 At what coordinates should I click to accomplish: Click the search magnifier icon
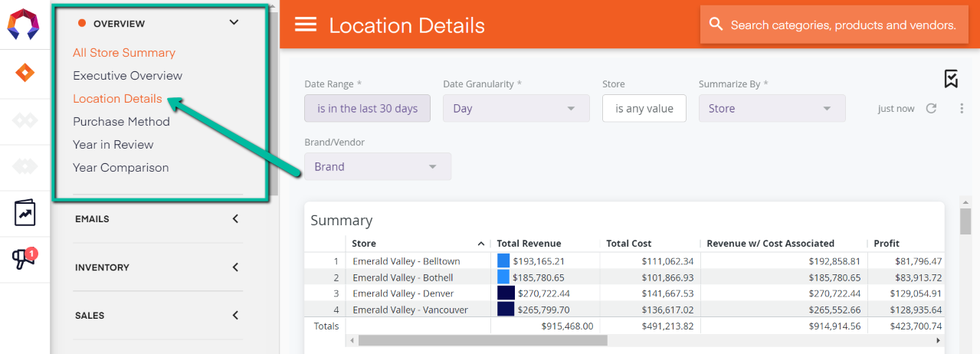[x=716, y=25]
